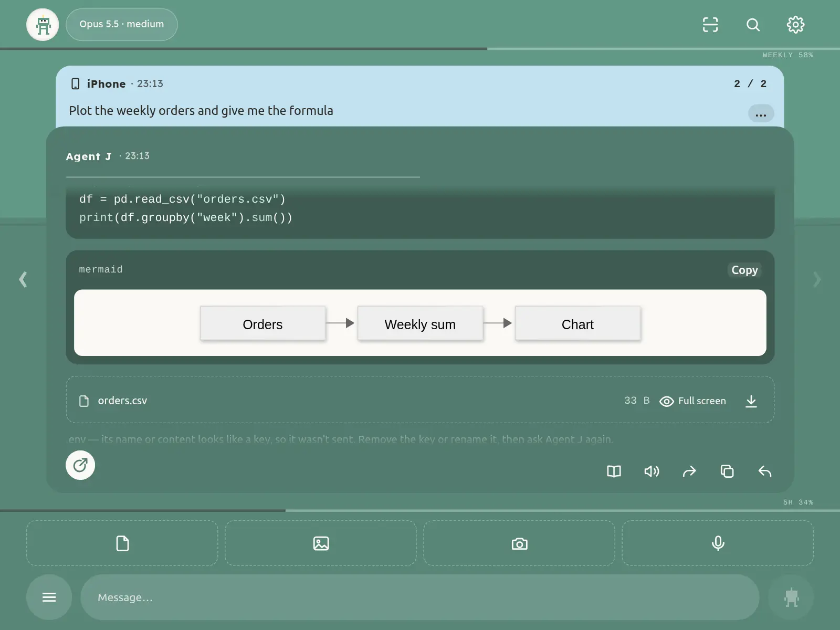Expand message options with ellipsis button
The height and width of the screenshot is (630, 840).
(x=761, y=114)
